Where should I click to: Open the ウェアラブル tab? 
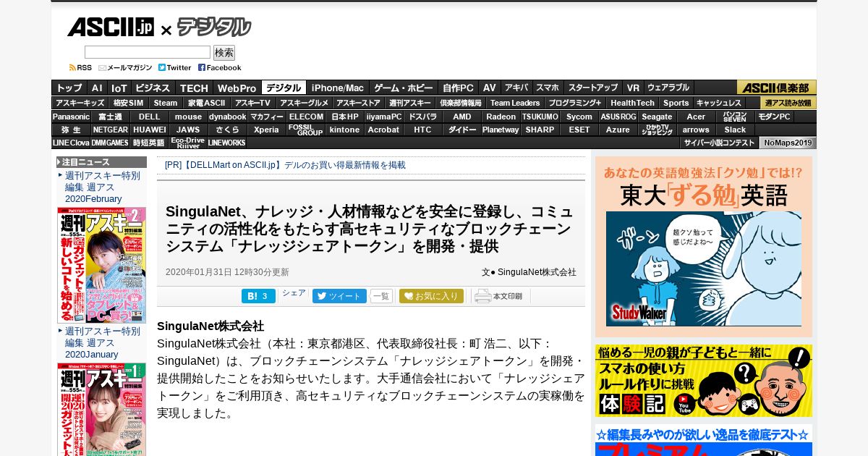point(668,88)
